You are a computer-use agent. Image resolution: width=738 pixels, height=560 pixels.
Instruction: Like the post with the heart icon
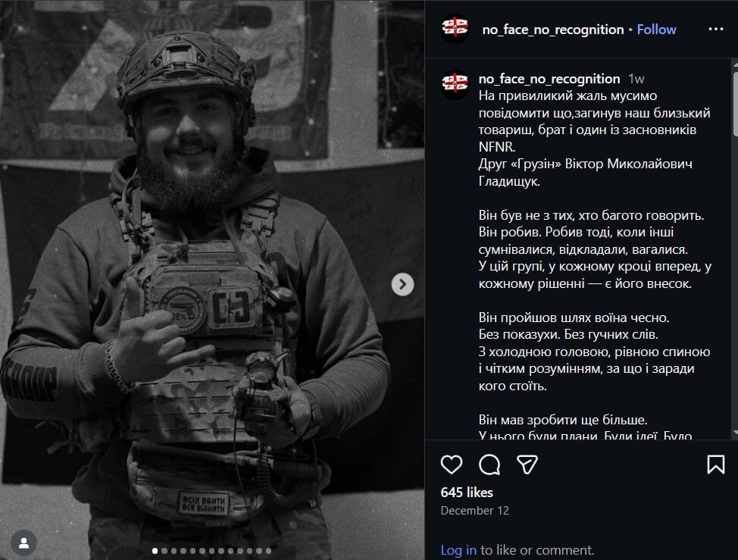(452, 464)
